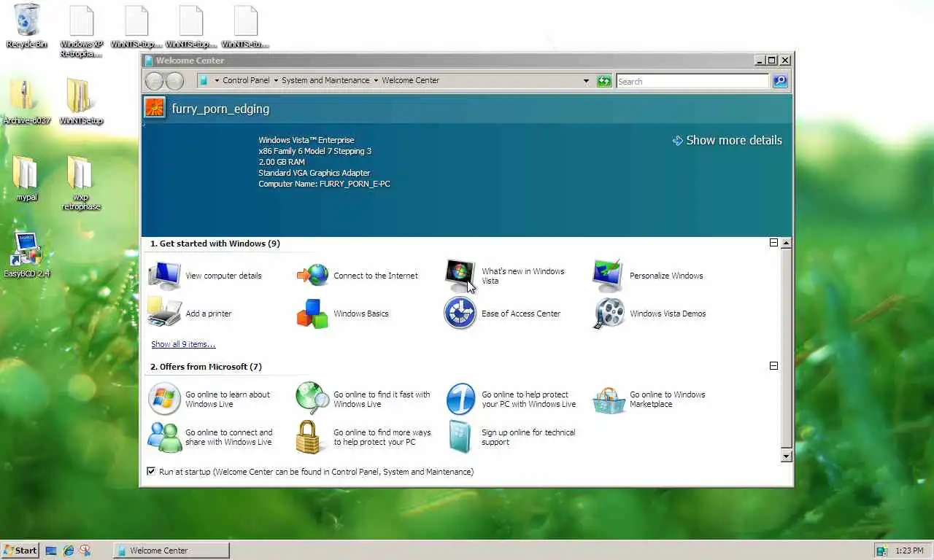
Task: Open View computer details
Action: 205,276
